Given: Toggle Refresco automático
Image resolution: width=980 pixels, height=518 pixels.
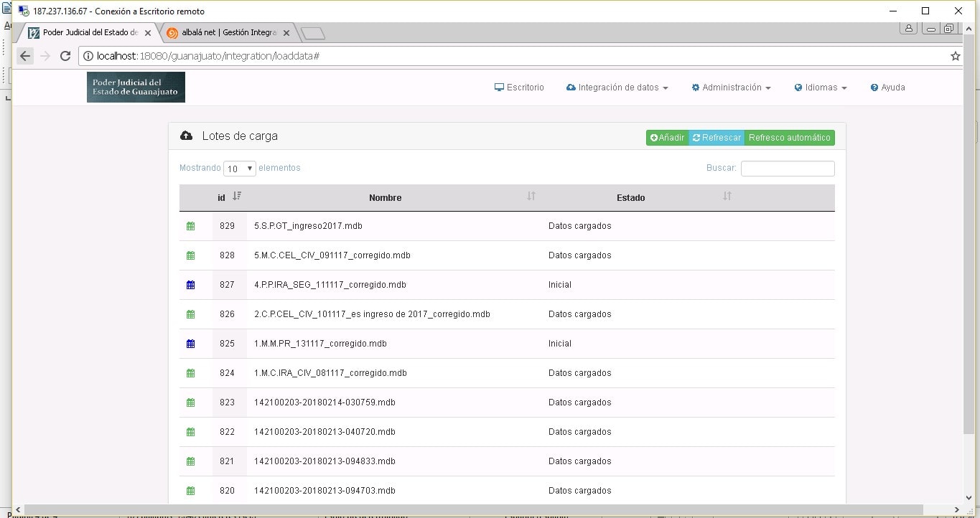Looking at the screenshot, I should tap(790, 138).
